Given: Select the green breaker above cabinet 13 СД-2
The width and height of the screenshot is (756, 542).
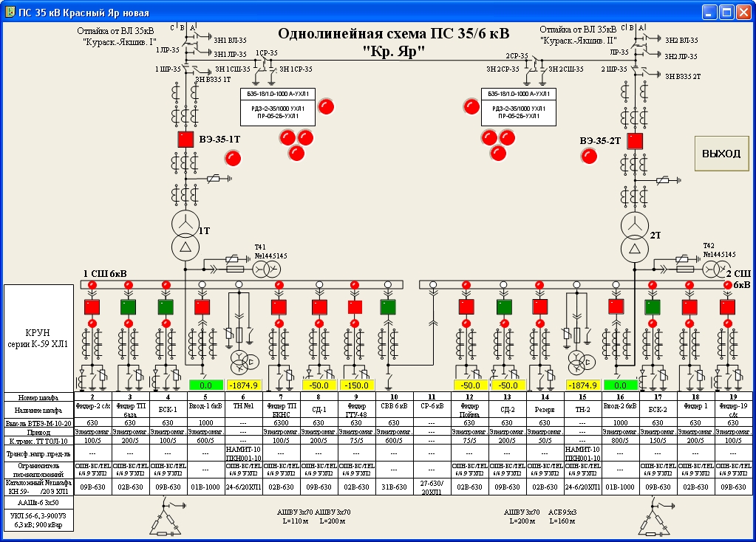Looking at the screenshot, I should [504, 307].
